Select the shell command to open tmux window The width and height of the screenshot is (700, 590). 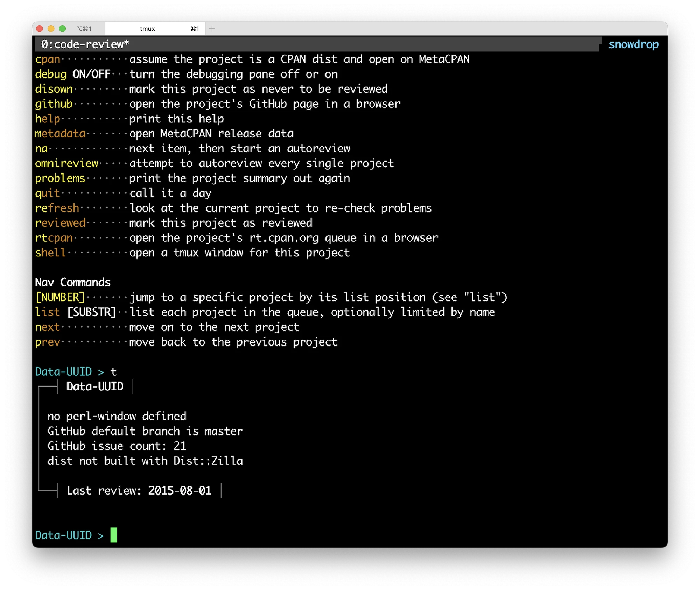point(50,253)
